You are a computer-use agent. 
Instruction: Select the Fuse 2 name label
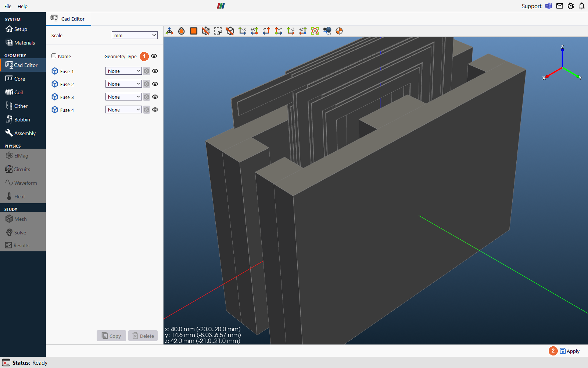pos(67,84)
